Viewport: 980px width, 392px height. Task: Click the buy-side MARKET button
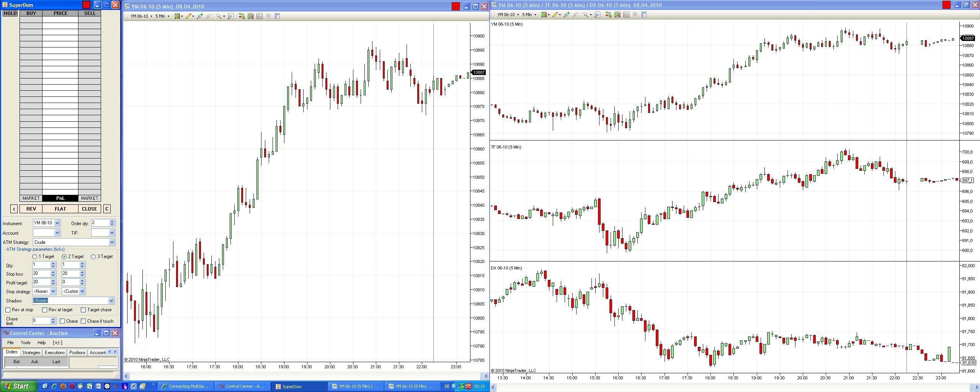(x=31, y=198)
